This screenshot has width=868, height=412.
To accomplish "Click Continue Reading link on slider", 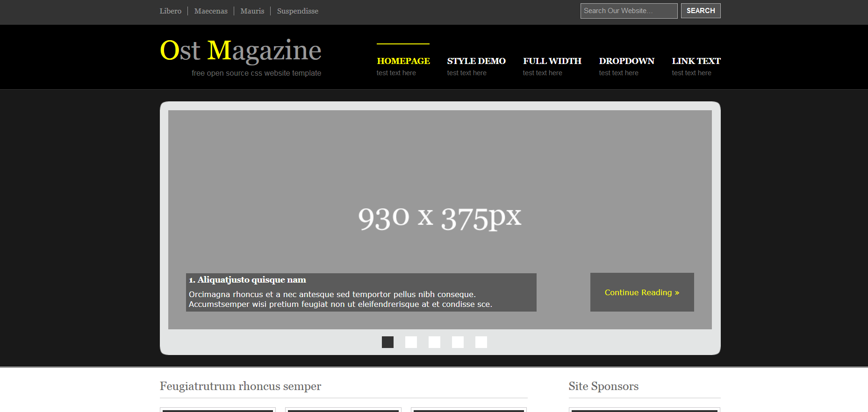I will coord(641,292).
